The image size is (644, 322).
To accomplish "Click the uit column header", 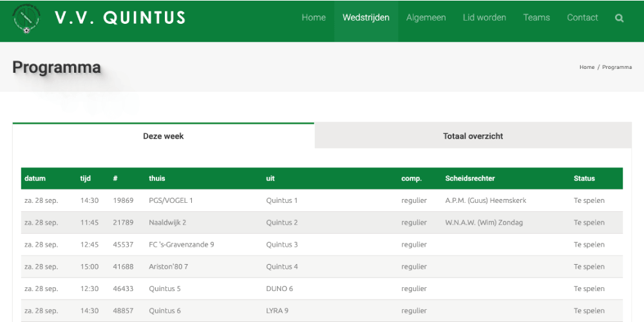I will pos(270,178).
